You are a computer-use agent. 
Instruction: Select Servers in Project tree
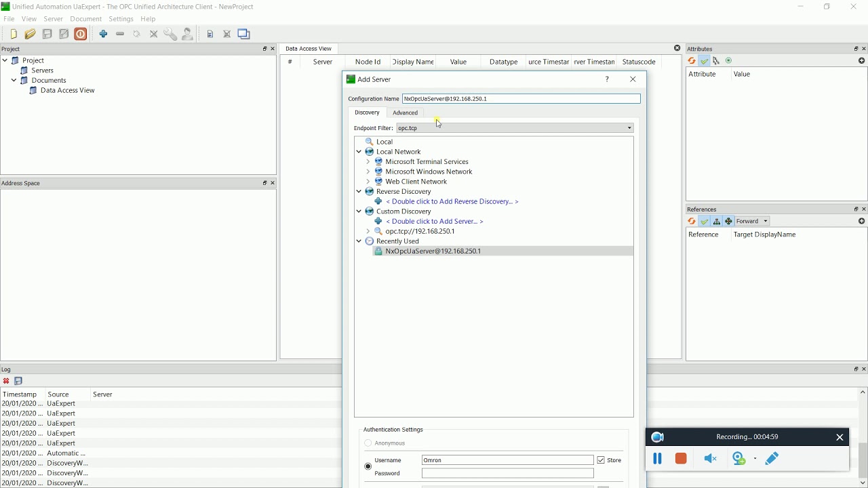click(42, 70)
